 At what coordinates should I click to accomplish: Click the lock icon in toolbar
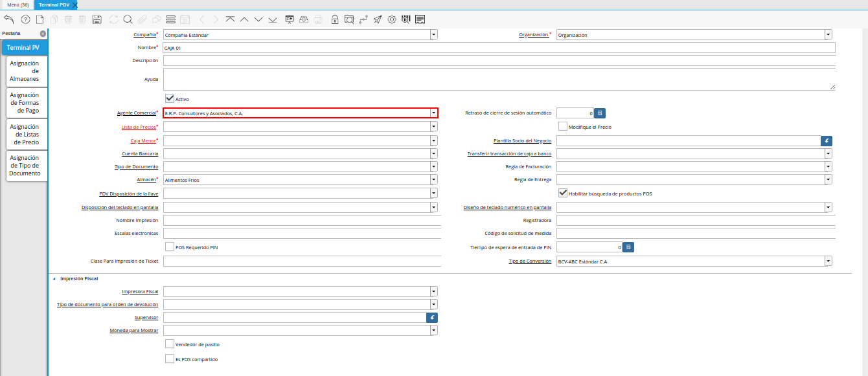(334, 19)
